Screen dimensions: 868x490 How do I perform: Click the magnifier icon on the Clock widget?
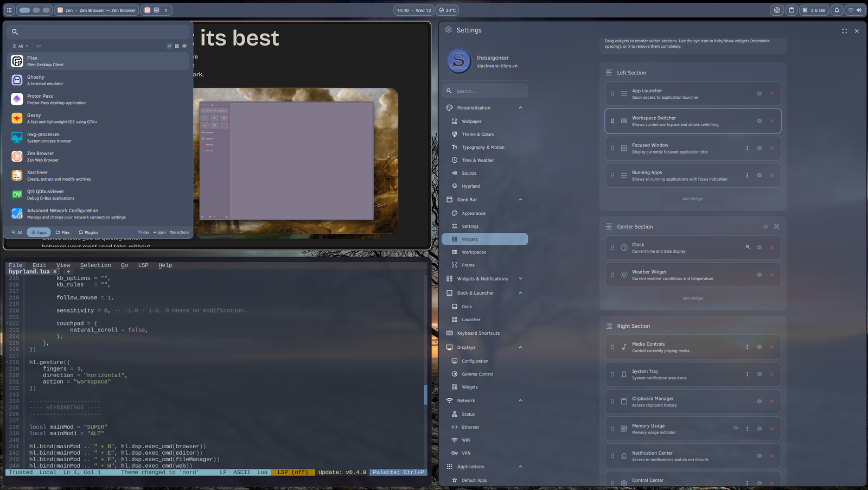[748, 247]
